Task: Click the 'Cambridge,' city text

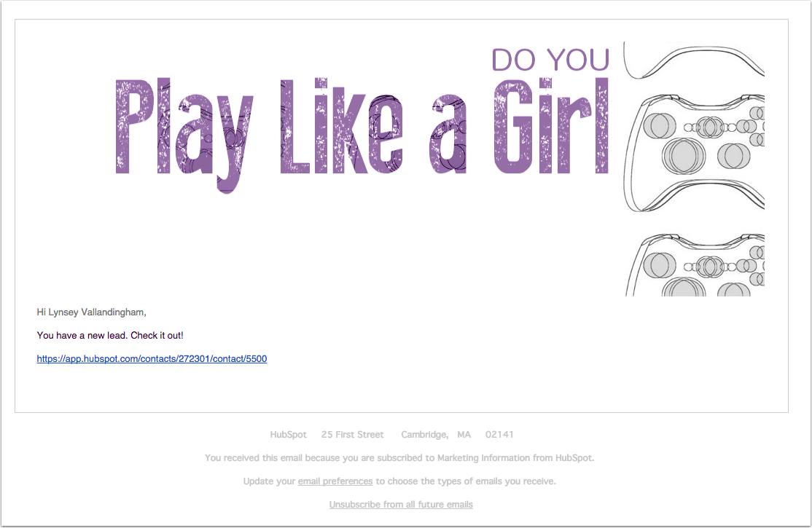Action: (425, 435)
